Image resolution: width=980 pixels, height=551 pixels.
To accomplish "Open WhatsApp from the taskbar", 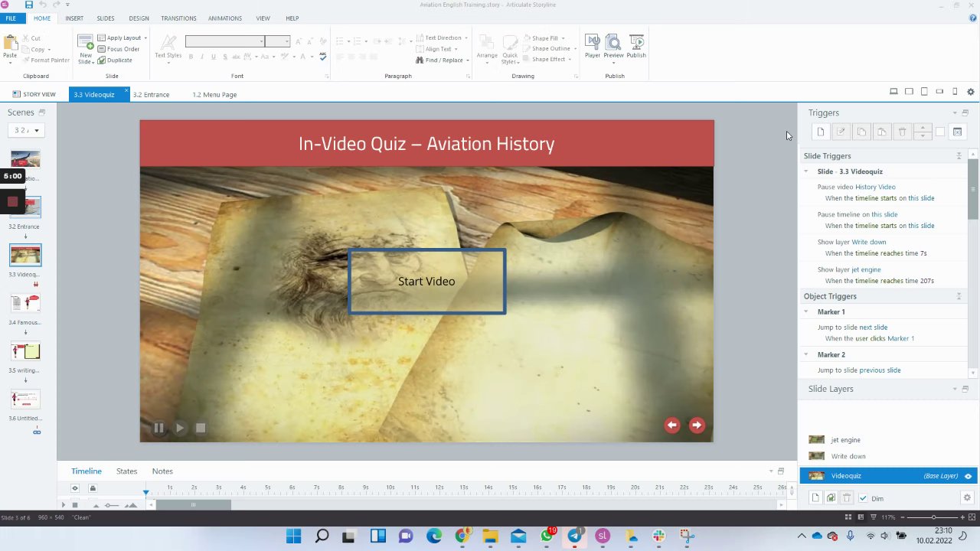I will pos(547,536).
